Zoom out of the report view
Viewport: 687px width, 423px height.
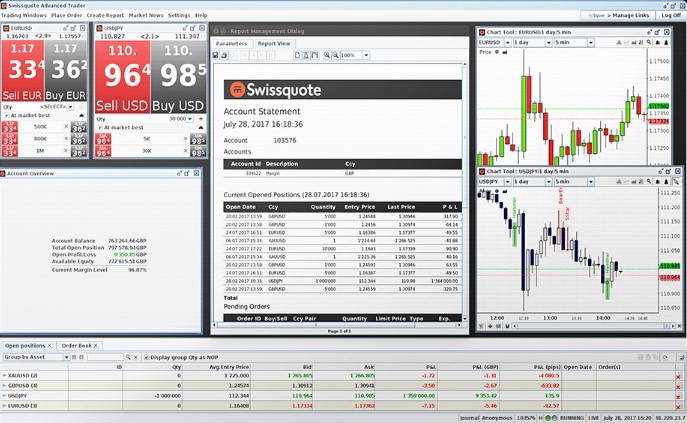[x=335, y=55]
